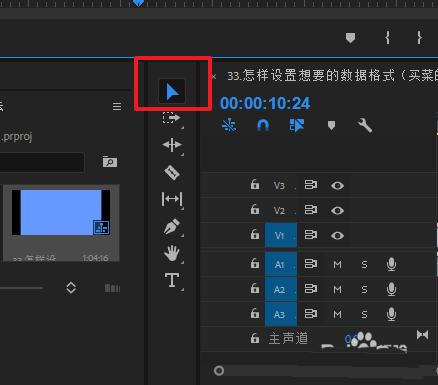Open Project panel hamburger menu
The height and width of the screenshot is (385, 438).
(x=117, y=106)
